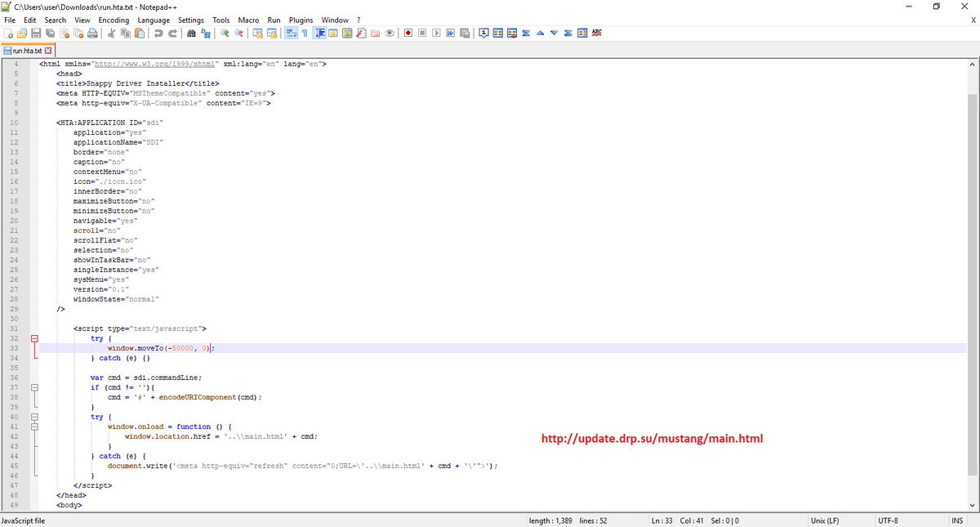Click the ABC spell check icon
The width and height of the screenshot is (980, 527).
596,33
